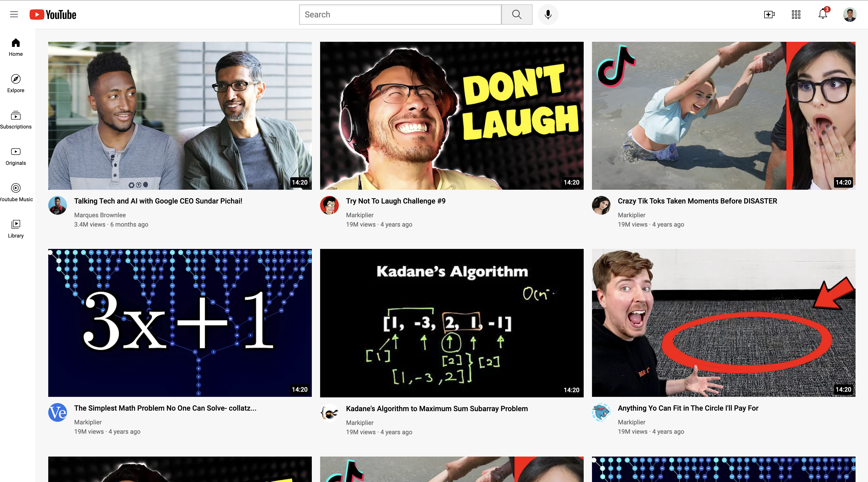Image resolution: width=868 pixels, height=482 pixels.
Task: Click '3.4M views · 6 months ago' text
Action: click(111, 225)
